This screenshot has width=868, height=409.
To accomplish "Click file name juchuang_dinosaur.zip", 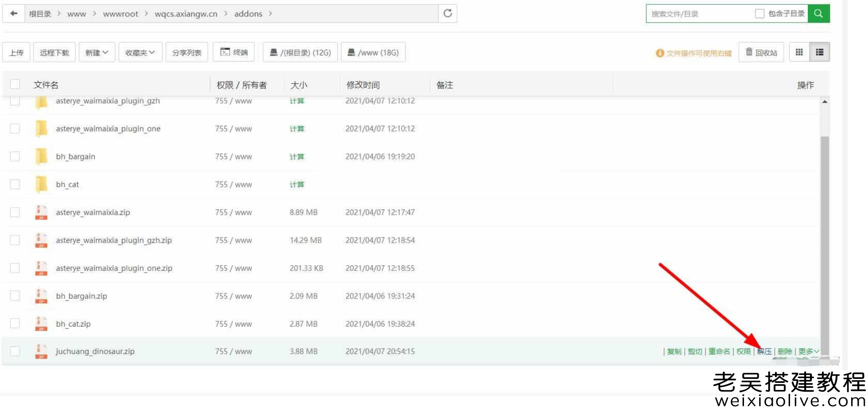I will tap(95, 351).
